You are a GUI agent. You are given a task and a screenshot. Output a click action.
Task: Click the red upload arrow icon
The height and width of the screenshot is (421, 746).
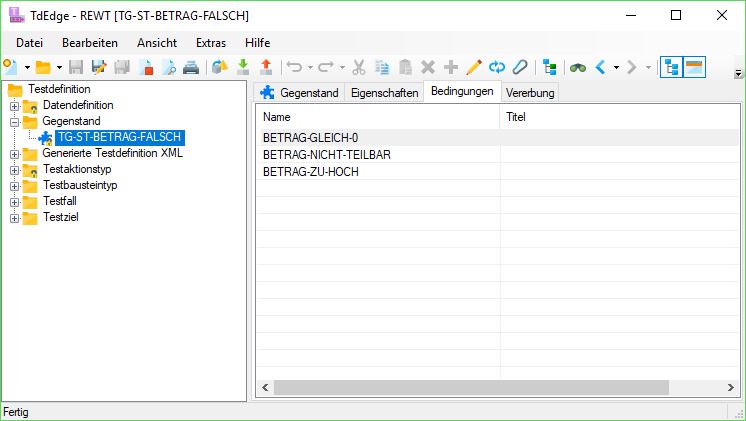click(x=265, y=68)
